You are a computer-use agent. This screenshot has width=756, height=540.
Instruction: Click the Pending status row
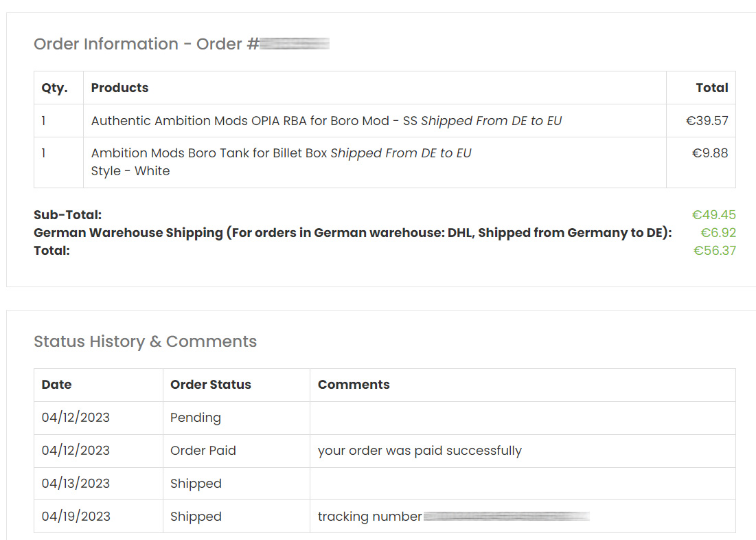[196, 418]
